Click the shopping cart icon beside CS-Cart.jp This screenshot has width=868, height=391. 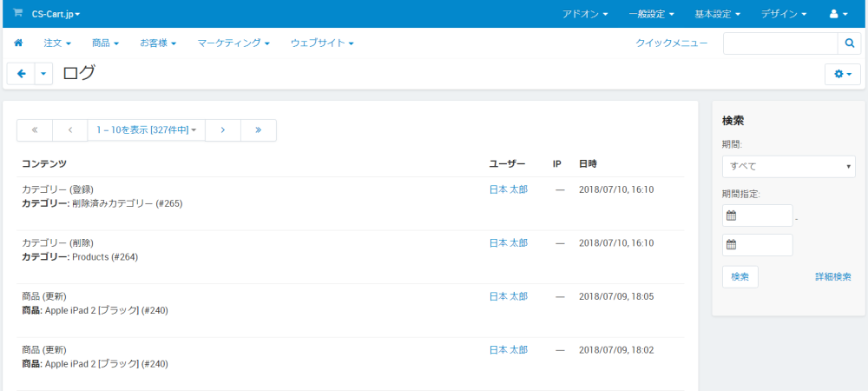coord(17,14)
